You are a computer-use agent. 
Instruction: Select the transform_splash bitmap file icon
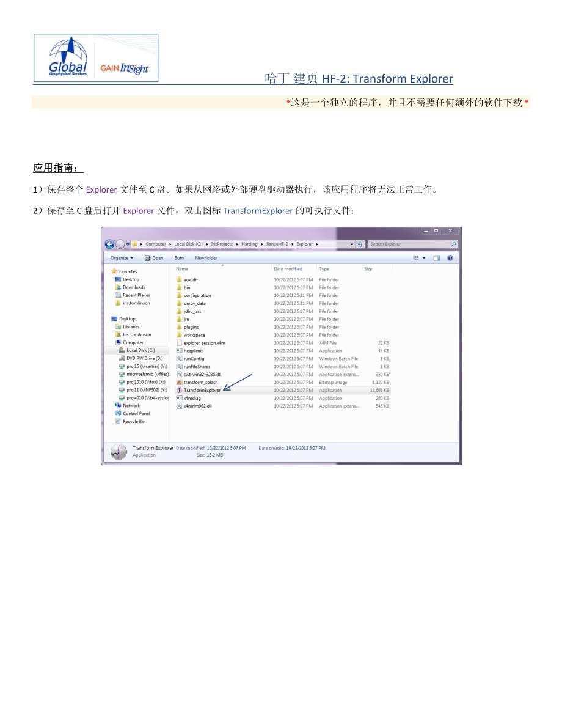tap(180, 382)
